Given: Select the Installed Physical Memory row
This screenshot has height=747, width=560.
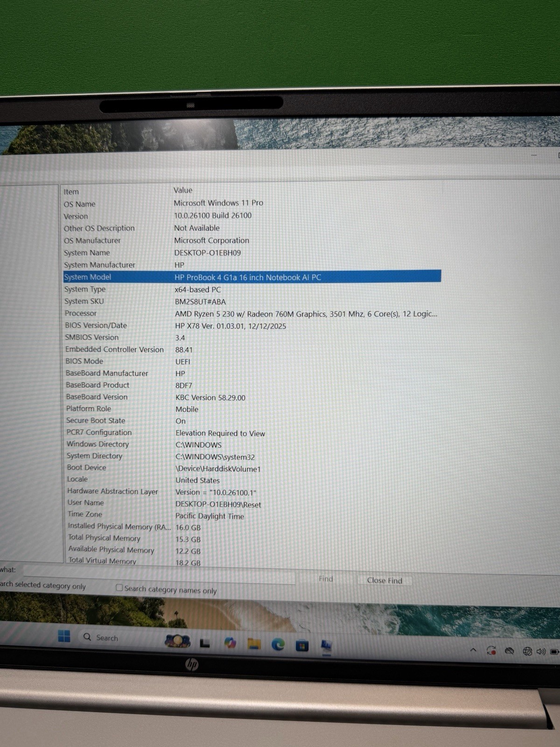Looking at the screenshot, I should [252, 527].
